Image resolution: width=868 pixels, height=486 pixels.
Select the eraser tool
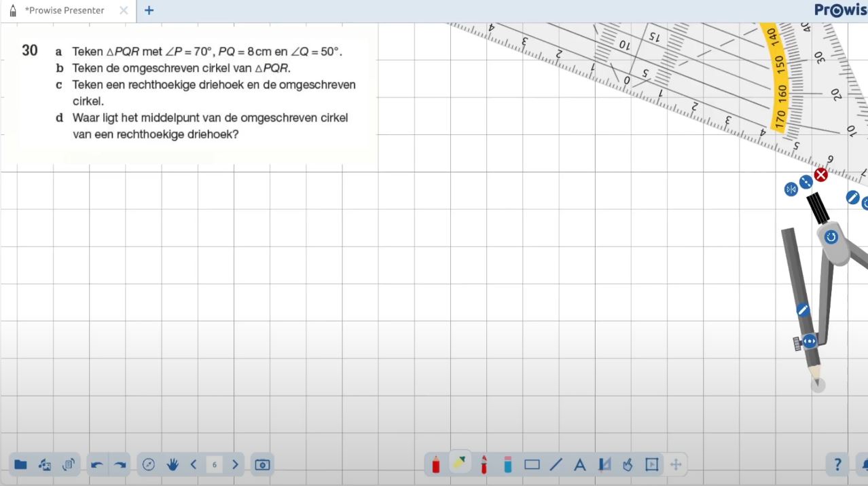point(507,465)
